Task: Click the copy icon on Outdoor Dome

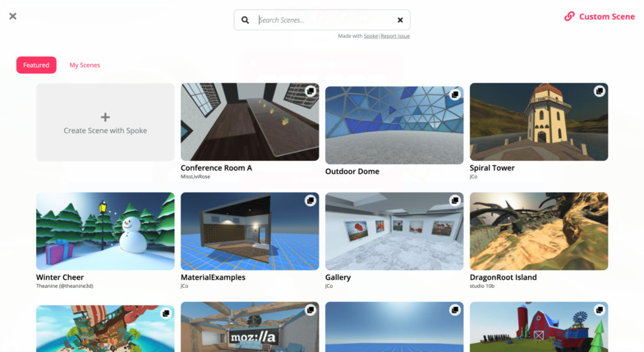Action: 455,94
